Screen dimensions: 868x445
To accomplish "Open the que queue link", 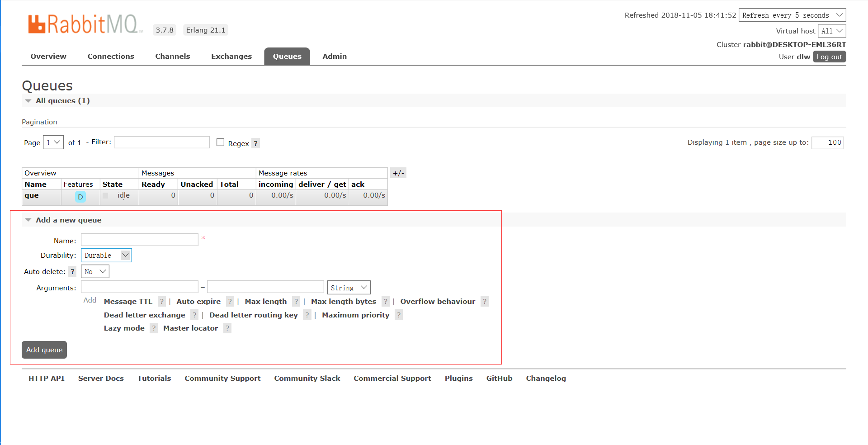I will 32,195.
